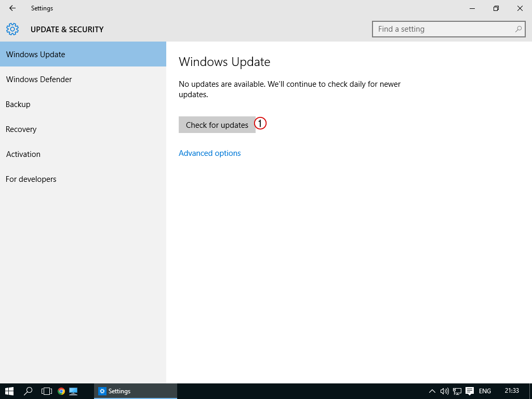Launch Google Chrome from taskbar

pos(61,391)
